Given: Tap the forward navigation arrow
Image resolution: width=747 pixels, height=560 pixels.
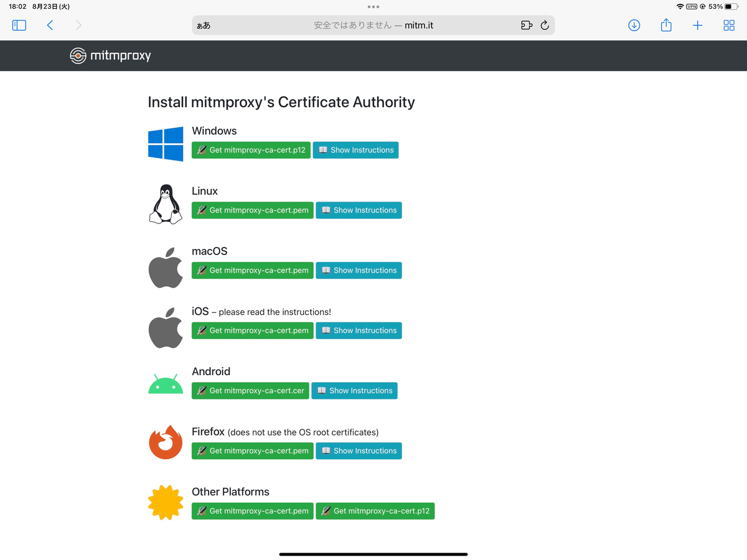Looking at the screenshot, I should [78, 26].
